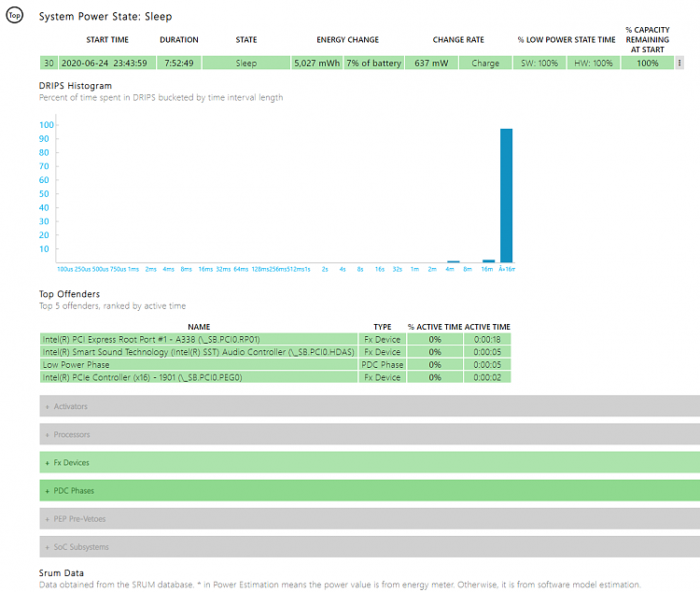
Task: Click the 100 y-axis label
Action: 47,125
